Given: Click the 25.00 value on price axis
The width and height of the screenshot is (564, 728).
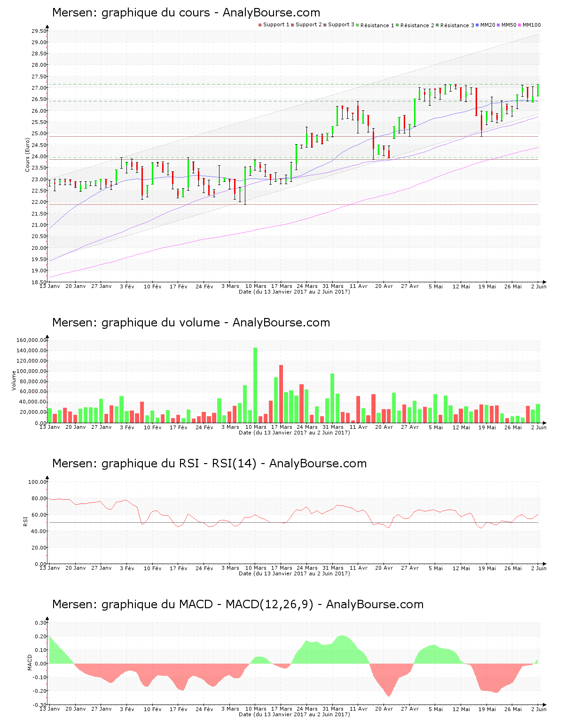Looking at the screenshot, I should click(39, 133).
